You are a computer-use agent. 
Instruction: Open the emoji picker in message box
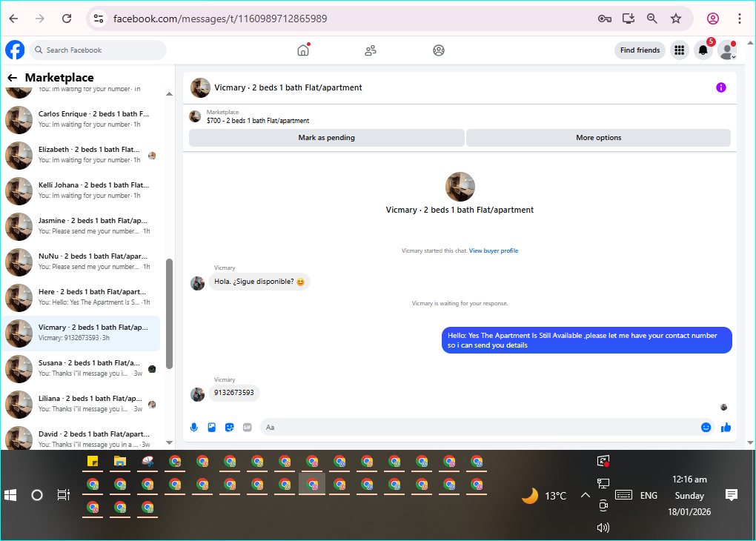(x=706, y=427)
